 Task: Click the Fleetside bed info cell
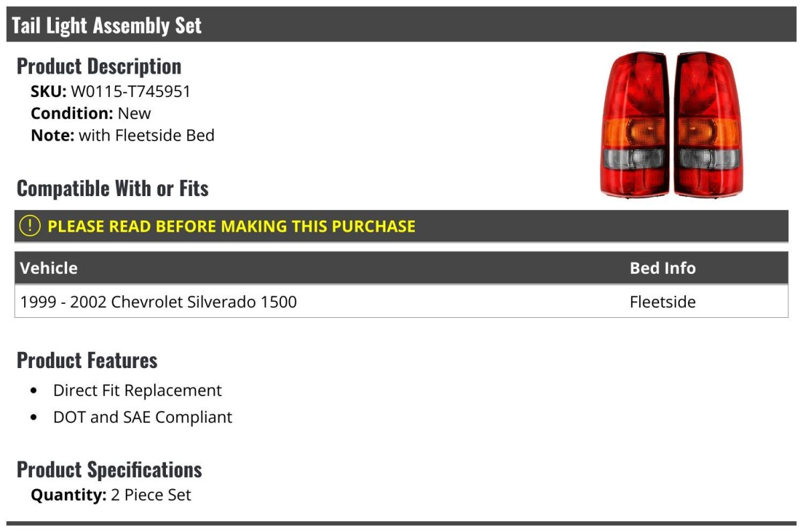662,302
